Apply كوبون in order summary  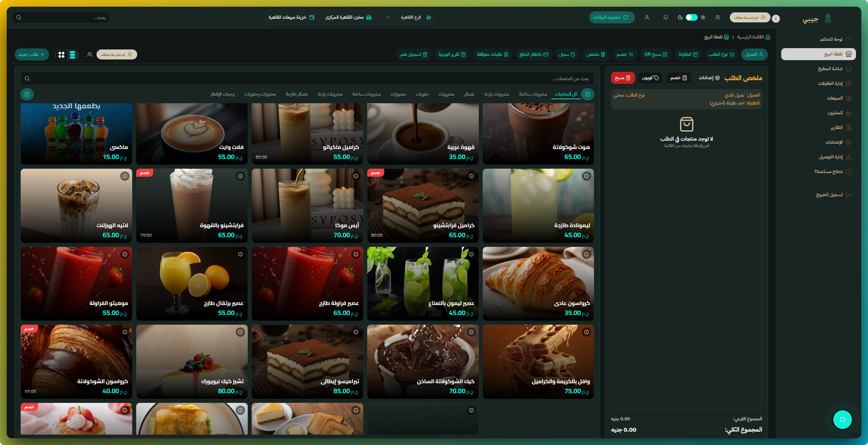coord(650,78)
